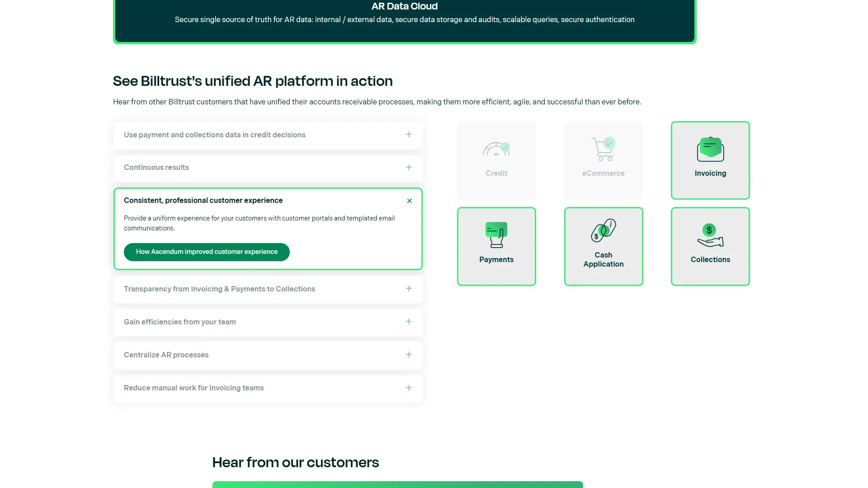Click the 'Hear from our customers' heading
The image size is (868, 488).
point(296,463)
